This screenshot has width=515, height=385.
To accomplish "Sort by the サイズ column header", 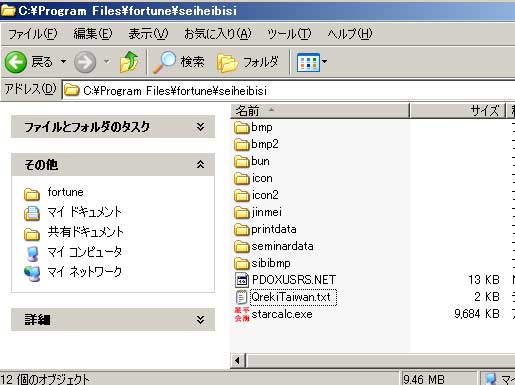I will tap(457, 111).
